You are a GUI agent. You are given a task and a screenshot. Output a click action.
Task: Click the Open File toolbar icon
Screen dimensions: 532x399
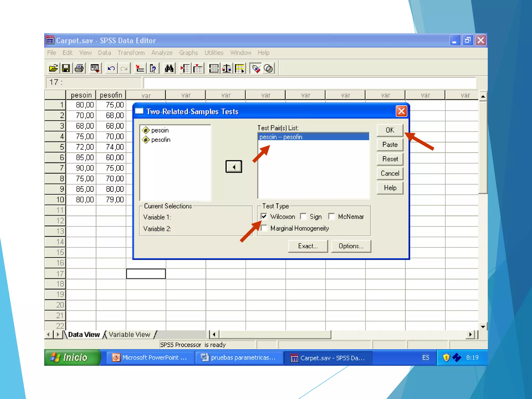click(53, 69)
